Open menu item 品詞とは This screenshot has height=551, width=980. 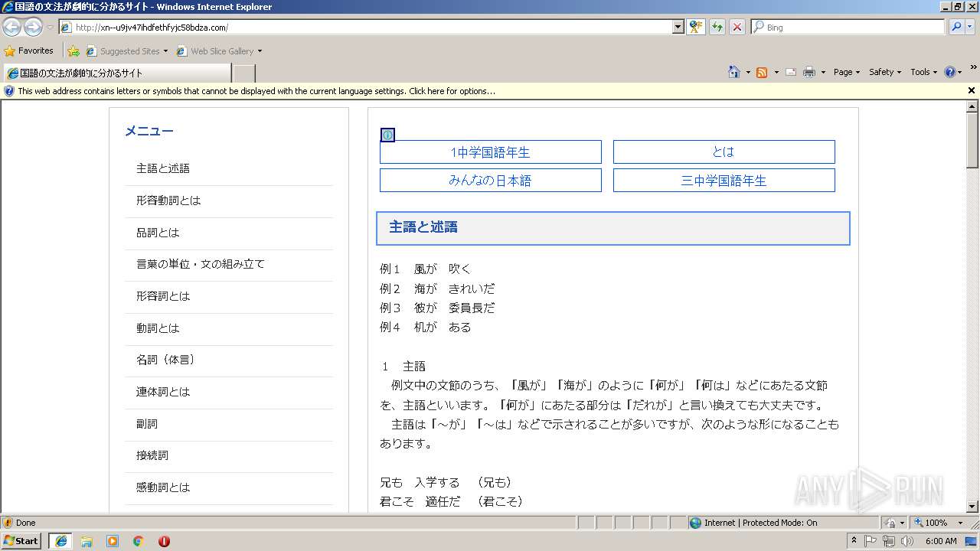click(158, 233)
